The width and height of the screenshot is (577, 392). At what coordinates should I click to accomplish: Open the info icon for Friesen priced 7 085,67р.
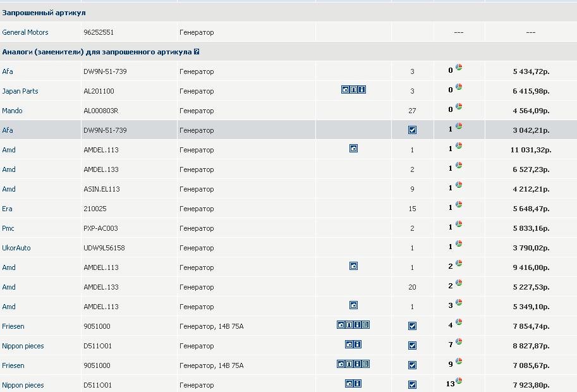[357, 364]
